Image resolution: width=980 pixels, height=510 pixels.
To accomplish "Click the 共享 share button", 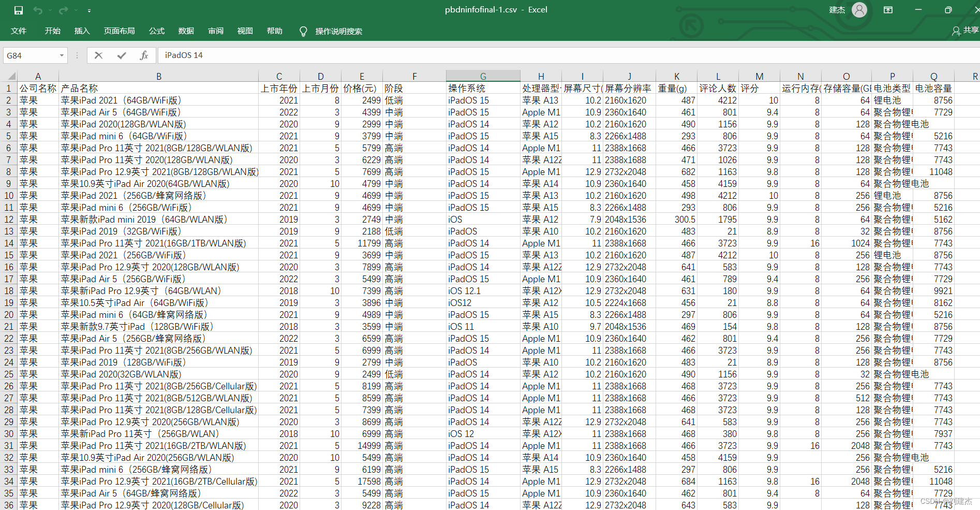I will point(965,31).
